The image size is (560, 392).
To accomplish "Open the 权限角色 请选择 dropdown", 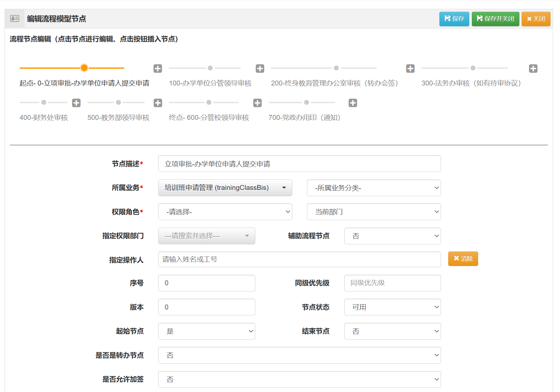I will click(225, 212).
